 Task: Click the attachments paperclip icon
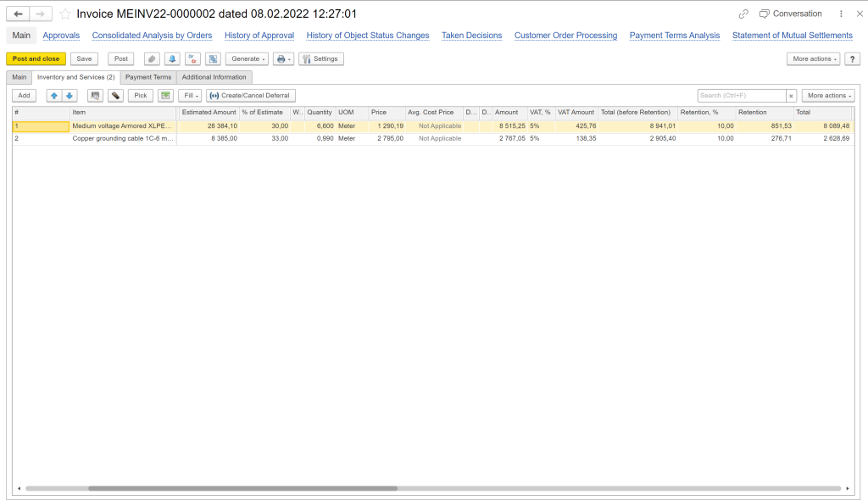point(152,58)
